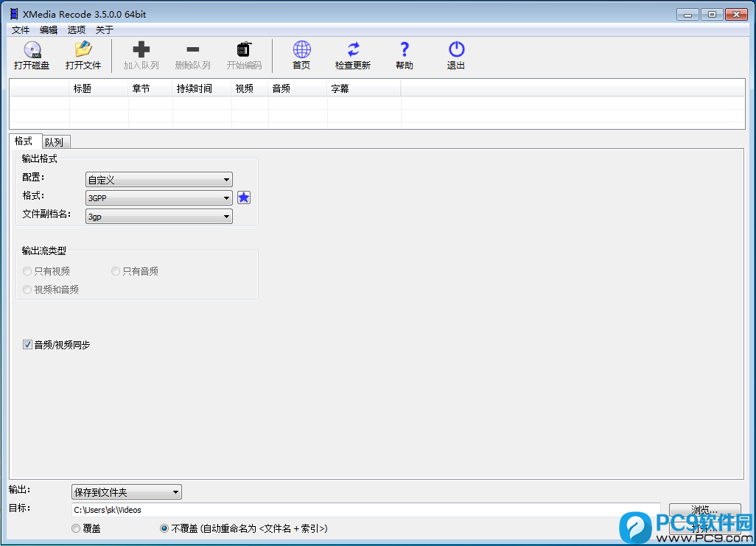This screenshot has width=756, height=546.
Task: Open the 编辑 menu
Action: coord(49,30)
